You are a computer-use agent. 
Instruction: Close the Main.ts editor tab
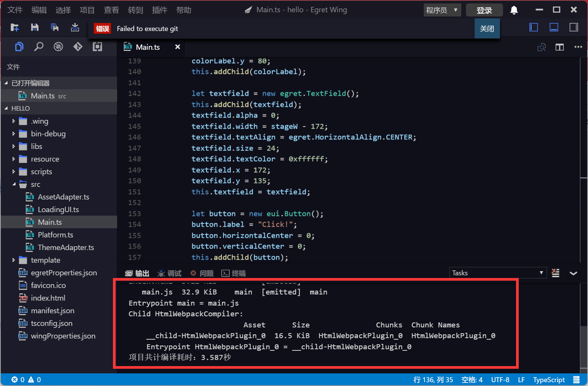click(x=178, y=47)
